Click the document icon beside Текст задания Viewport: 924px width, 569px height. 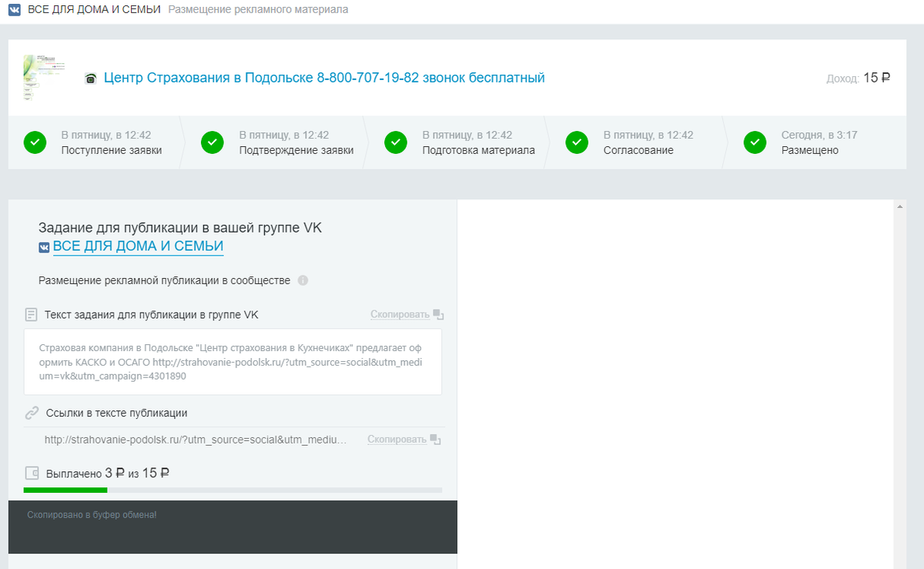click(x=32, y=315)
